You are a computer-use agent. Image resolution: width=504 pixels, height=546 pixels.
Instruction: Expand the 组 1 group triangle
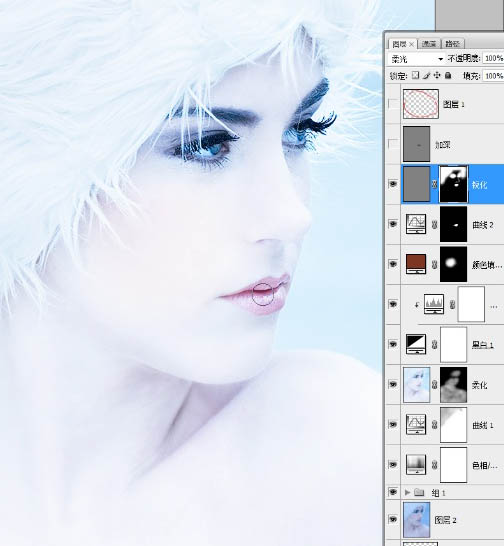coord(407,492)
